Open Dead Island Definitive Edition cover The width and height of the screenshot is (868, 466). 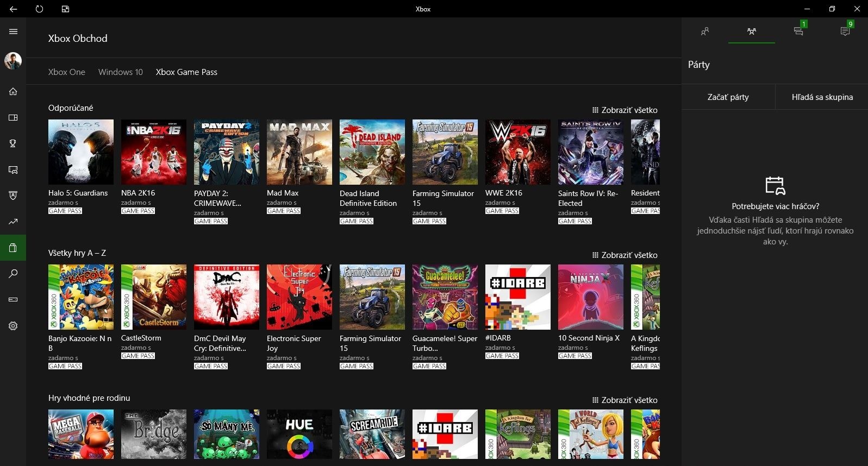pos(372,152)
